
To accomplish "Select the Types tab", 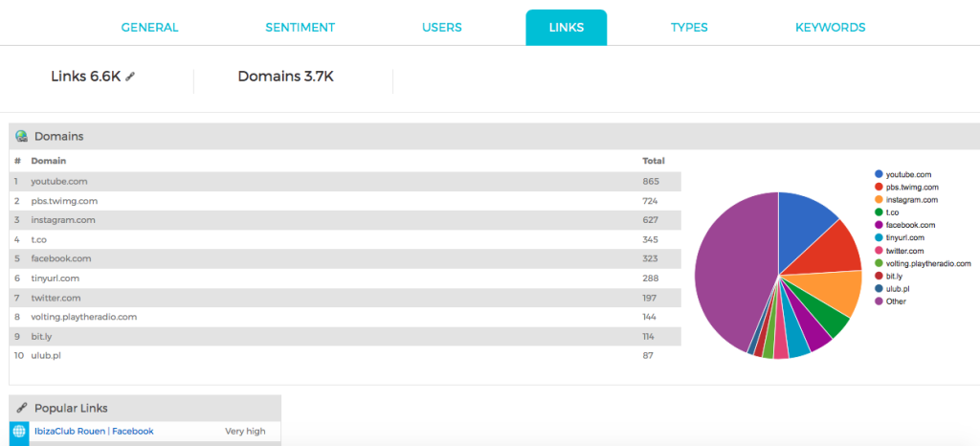I will pos(689,28).
